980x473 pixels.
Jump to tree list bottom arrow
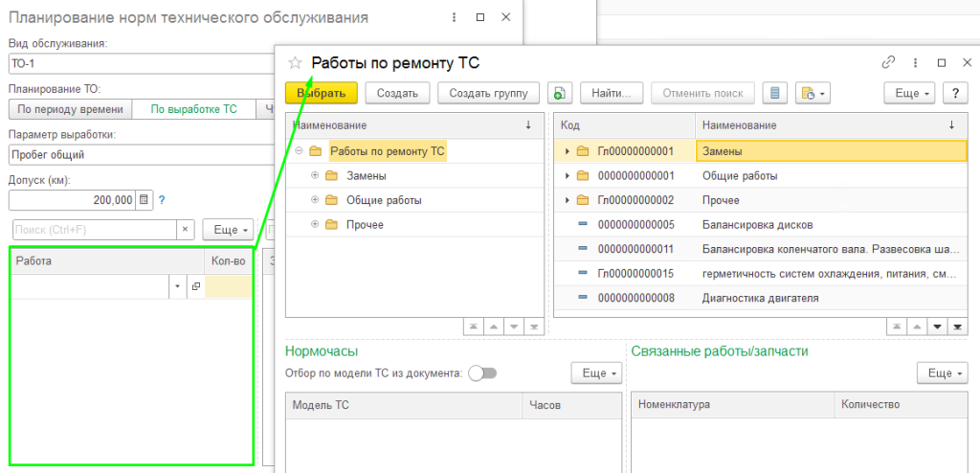[534, 327]
